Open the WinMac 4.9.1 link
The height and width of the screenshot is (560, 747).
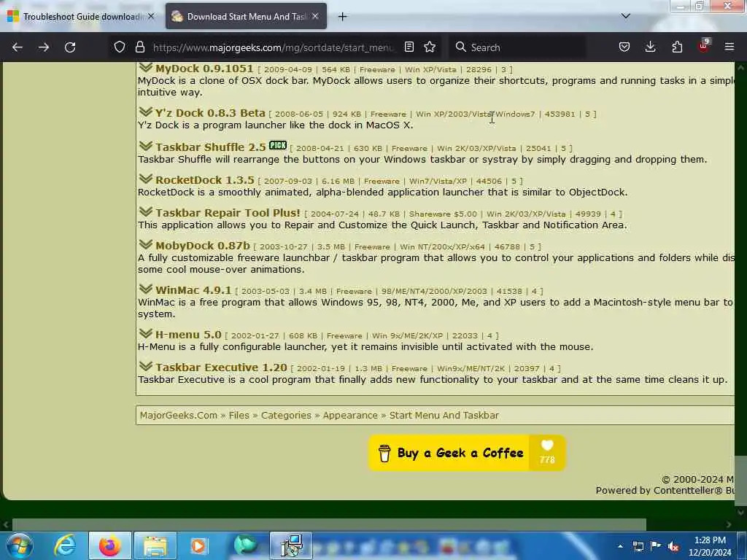click(x=193, y=290)
